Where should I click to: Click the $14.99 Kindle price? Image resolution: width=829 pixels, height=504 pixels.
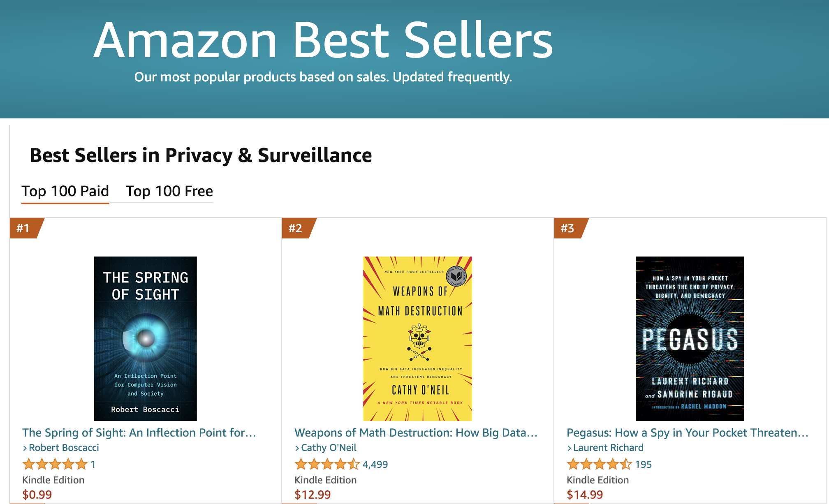pos(585,495)
